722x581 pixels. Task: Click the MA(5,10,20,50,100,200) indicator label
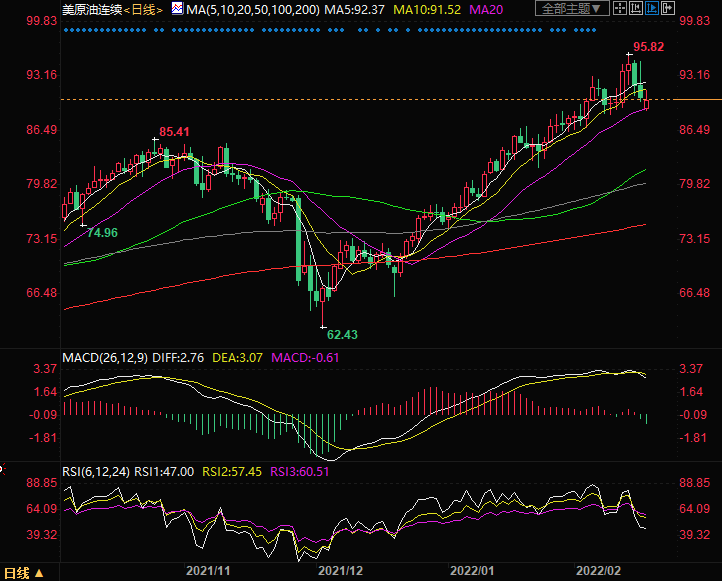pyautogui.click(x=245, y=9)
